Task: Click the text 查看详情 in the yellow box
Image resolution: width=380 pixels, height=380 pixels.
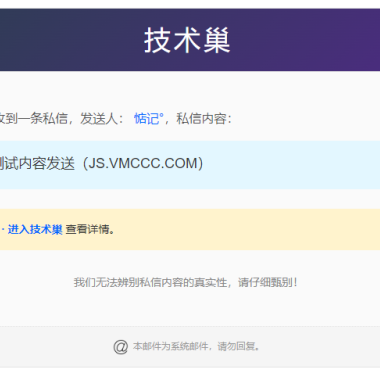Action: [87, 229]
